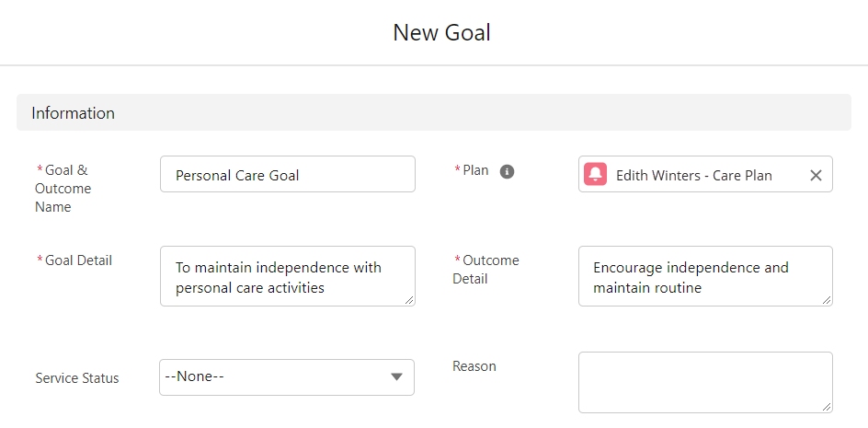Click the Service Status label

pyautogui.click(x=77, y=378)
